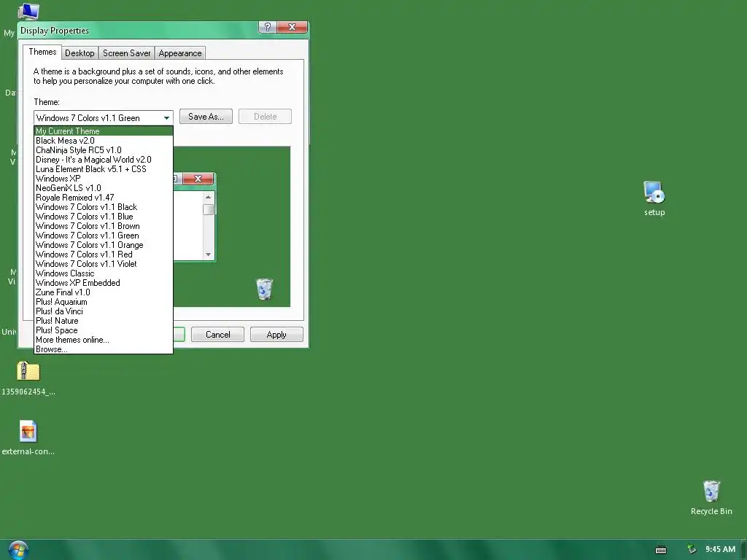Click the taskbar clock showing 9:45 AM
This screenshot has width=747, height=560.
pos(720,550)
